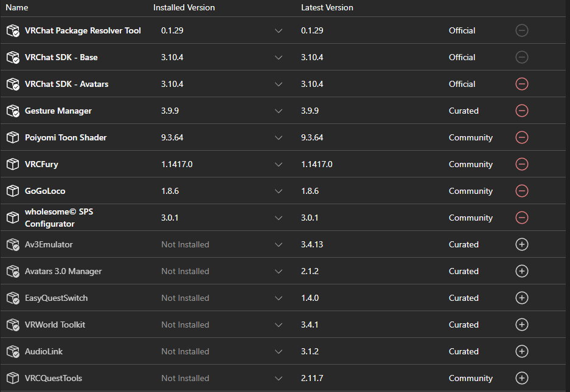Click the Name column header
Screen dimensions: 570x392
(x=16, y=7)
